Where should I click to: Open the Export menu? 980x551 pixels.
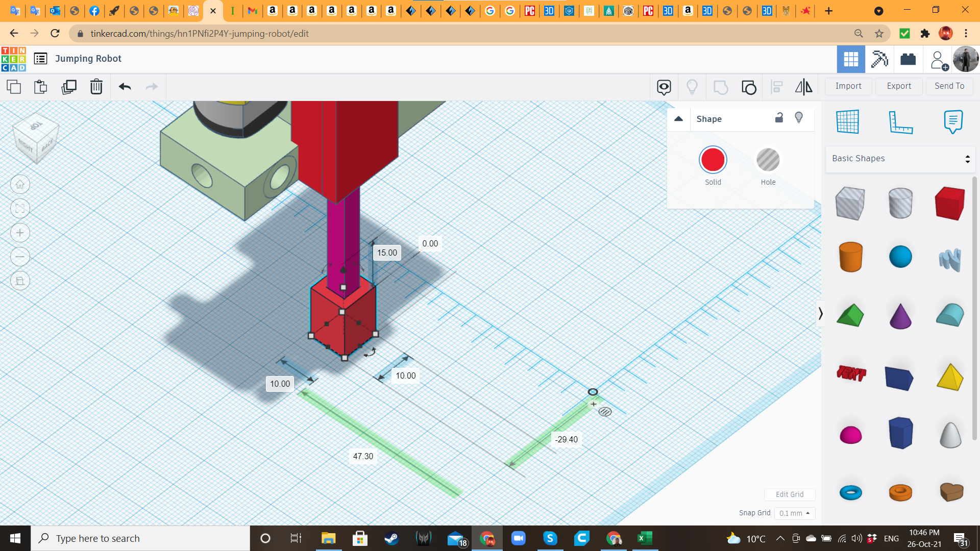[899, 86]
